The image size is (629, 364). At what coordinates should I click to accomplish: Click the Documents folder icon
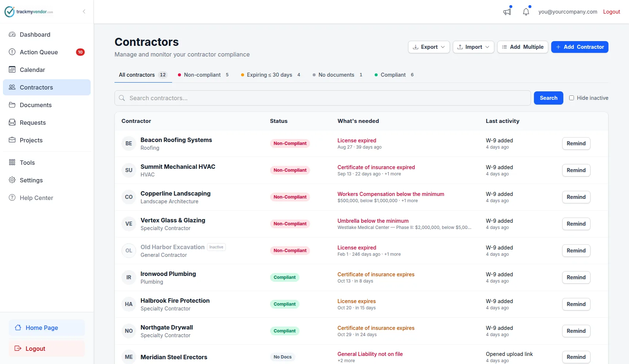tap(12, 105)
